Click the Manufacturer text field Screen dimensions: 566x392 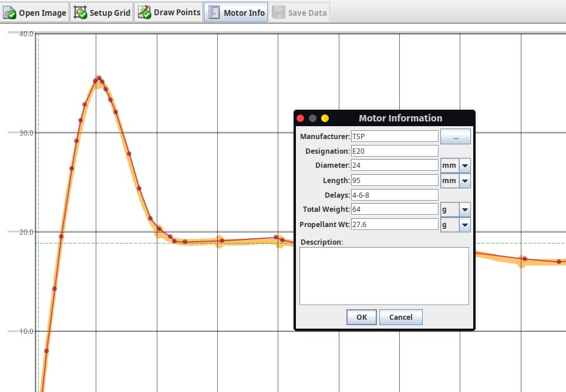[395, 136]
